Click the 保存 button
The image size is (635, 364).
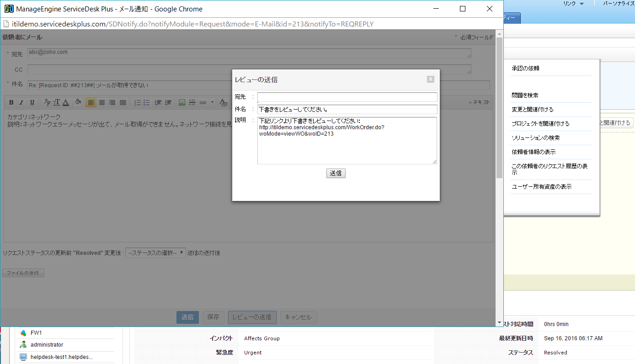tap(213, 317)
